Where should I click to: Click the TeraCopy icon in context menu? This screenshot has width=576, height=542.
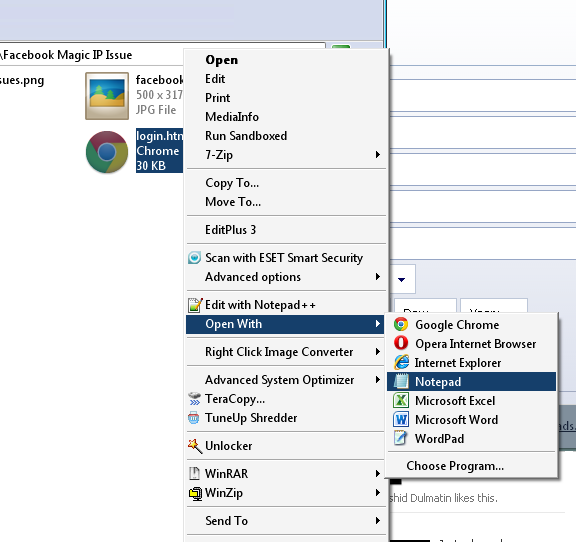tap(194, 399)
